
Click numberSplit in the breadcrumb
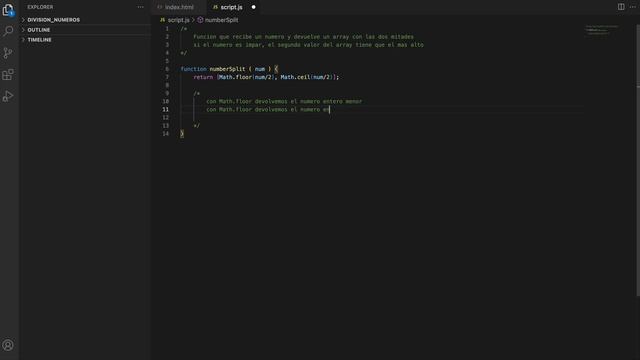click(x=221, y=20)
